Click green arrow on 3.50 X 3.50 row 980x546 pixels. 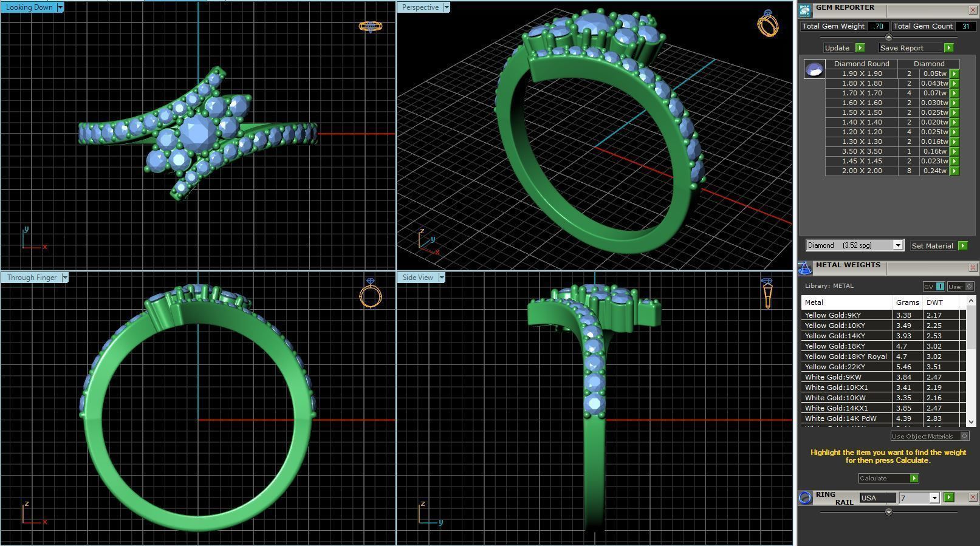pos(954,151)
